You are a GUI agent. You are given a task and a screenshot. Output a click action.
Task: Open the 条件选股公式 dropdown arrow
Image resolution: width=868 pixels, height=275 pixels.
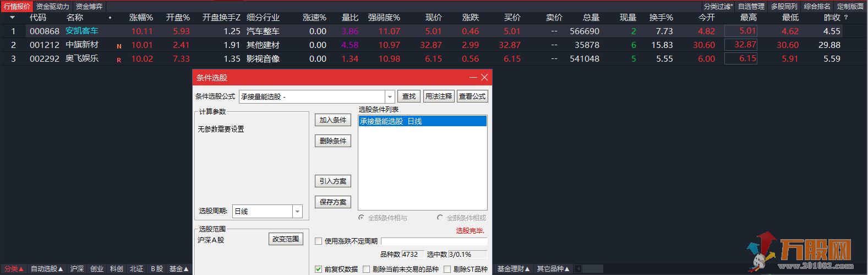tap(390, 97)
